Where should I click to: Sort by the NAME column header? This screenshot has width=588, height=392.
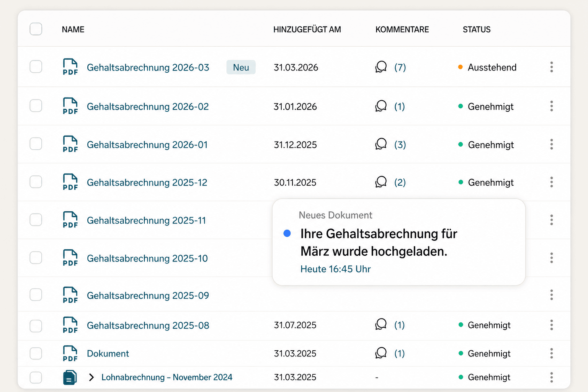tap(73, 29)
